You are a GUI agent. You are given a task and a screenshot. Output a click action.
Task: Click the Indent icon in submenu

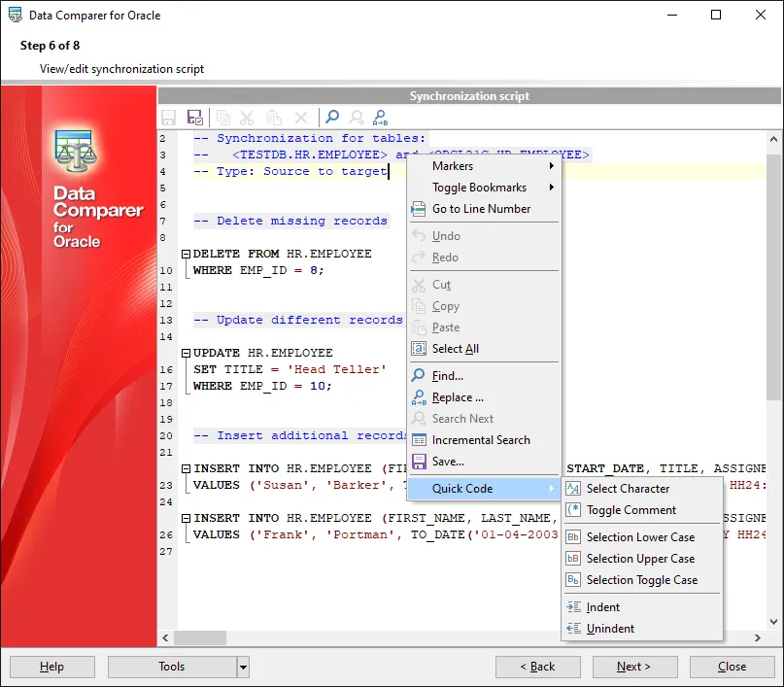tap(573, 607)
